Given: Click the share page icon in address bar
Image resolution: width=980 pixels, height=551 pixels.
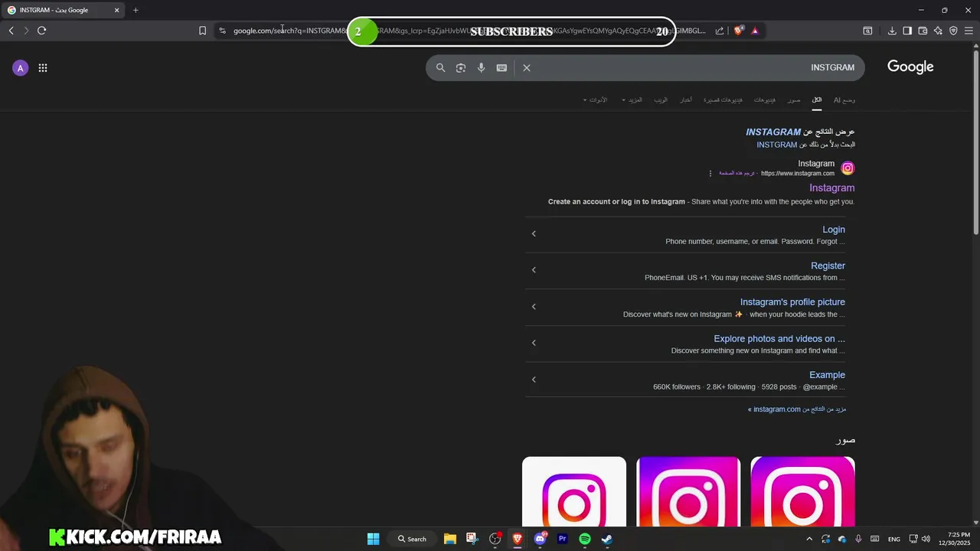Looking at the screenshot, I should [720, 31].
